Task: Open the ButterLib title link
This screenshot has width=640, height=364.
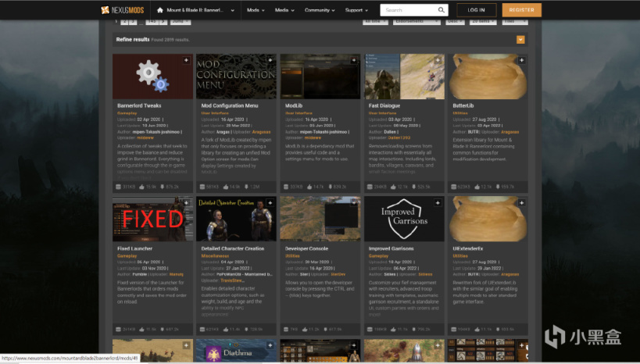Action: (x=463, y=105)
